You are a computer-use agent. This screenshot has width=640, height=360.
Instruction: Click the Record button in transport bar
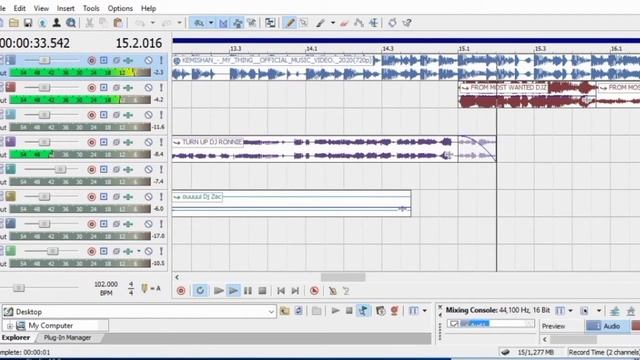point(181,291)
